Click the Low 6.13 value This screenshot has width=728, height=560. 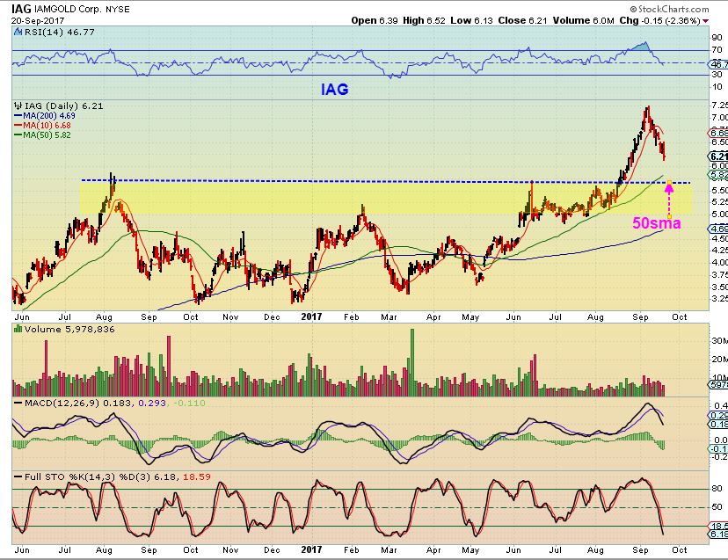point(472,20)
